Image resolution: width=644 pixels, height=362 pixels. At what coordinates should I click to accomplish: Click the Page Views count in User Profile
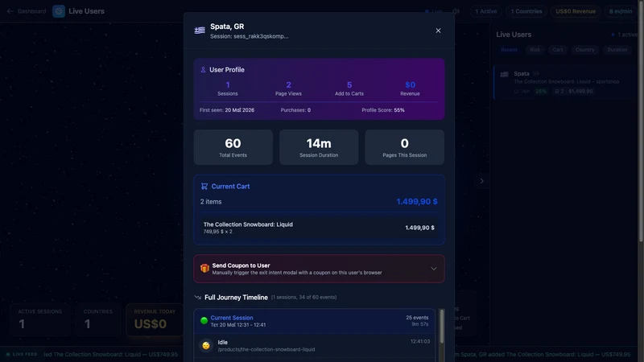pyautogui.click(x=288, y=88)
